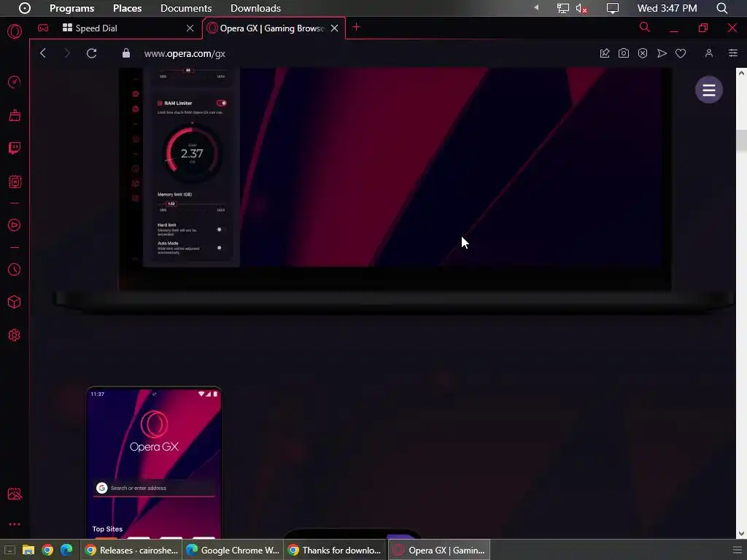This screenshot has height=560, width=747.
Task: Open Extensions cube icon in sidebar
Action: coord(15,302)
